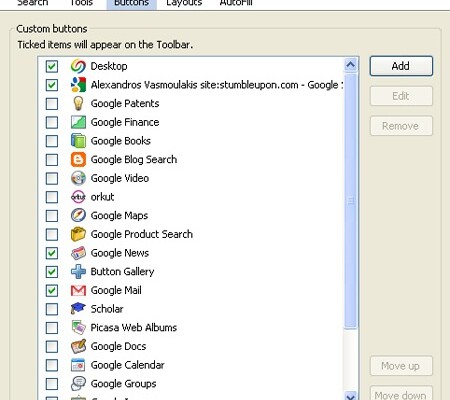Click the Google Docs pencil icon
This screenshot has height=400, width=450.
click(78, 346)
